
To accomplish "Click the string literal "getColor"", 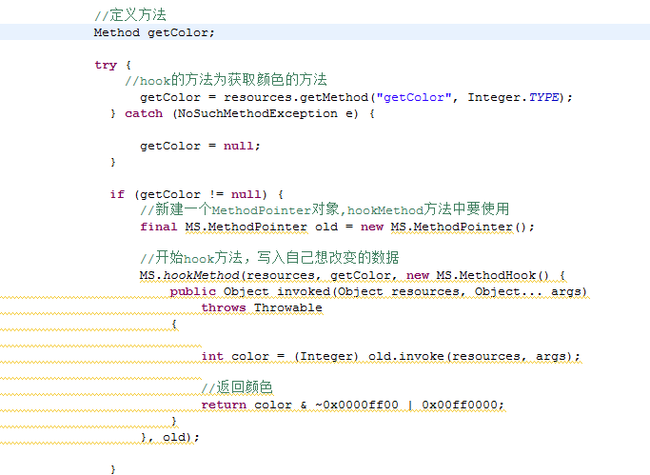I will [414, 97].
